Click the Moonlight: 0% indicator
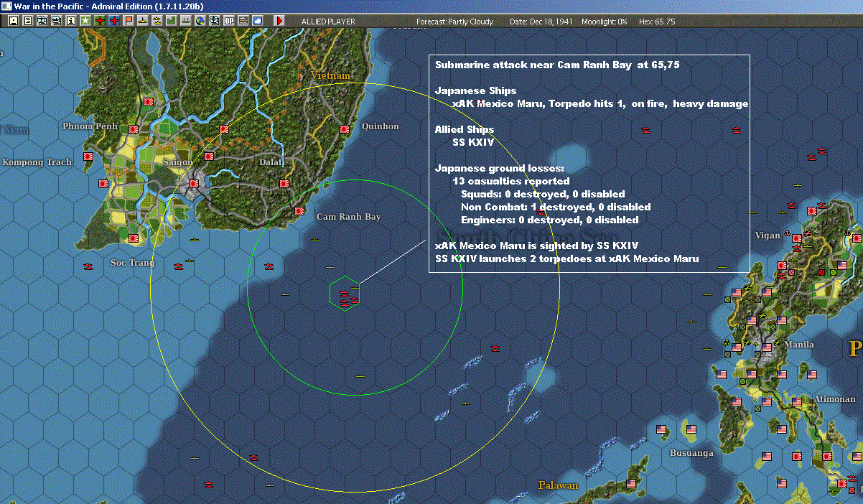863x504 pixels. click(x=605, y=22)
